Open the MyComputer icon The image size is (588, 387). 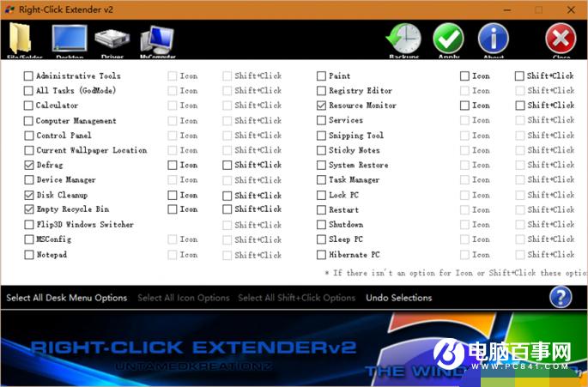pyautogui.click(x=157, y=39)
